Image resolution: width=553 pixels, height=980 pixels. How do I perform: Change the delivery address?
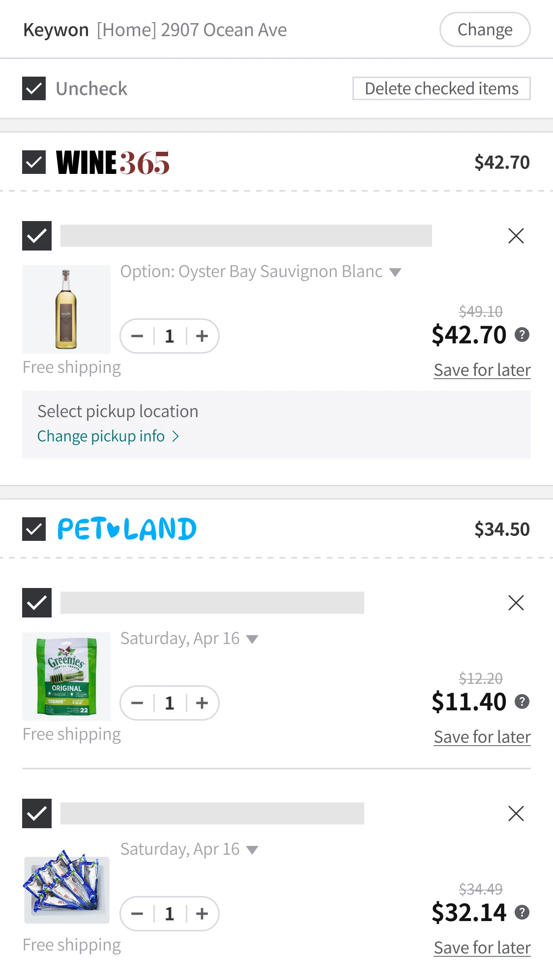pyautogui.click(x=484, y=29)
